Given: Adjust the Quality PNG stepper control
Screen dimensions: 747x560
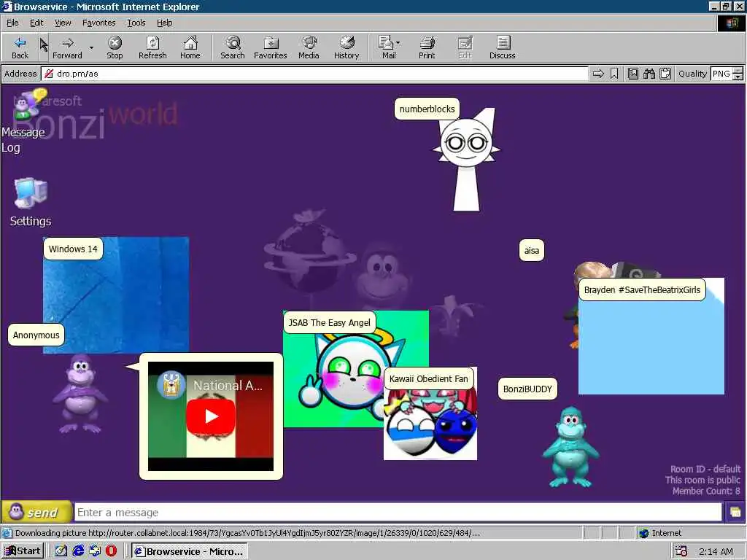Looking at the screenshot, I should tap(738, 74).
